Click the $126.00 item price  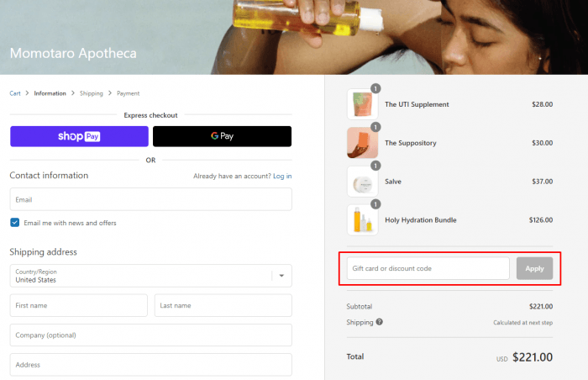point(541,220)
